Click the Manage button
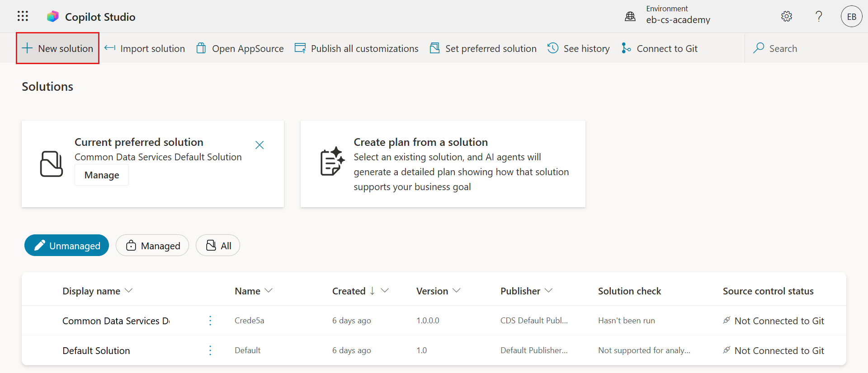The image size is (868, 373). [102, 175]
